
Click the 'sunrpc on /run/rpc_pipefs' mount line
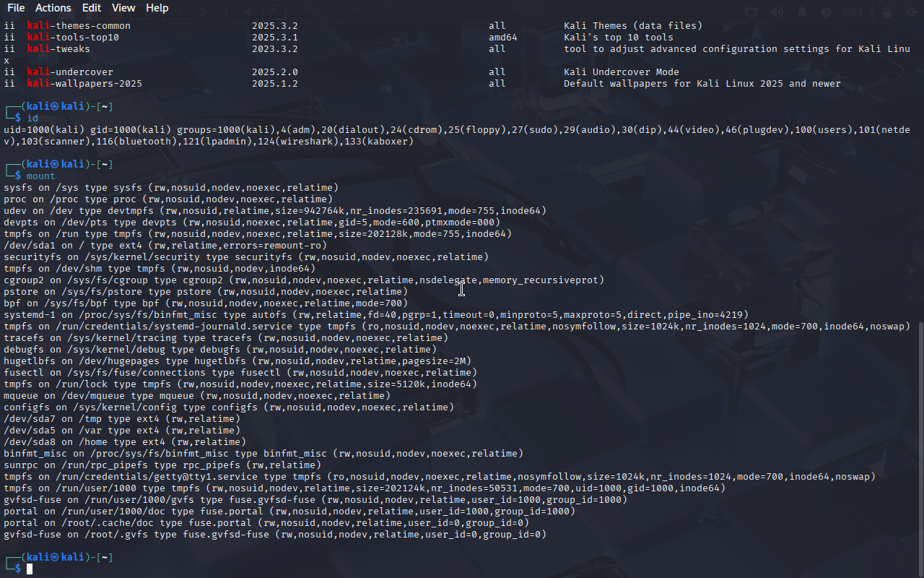[162, 465]
